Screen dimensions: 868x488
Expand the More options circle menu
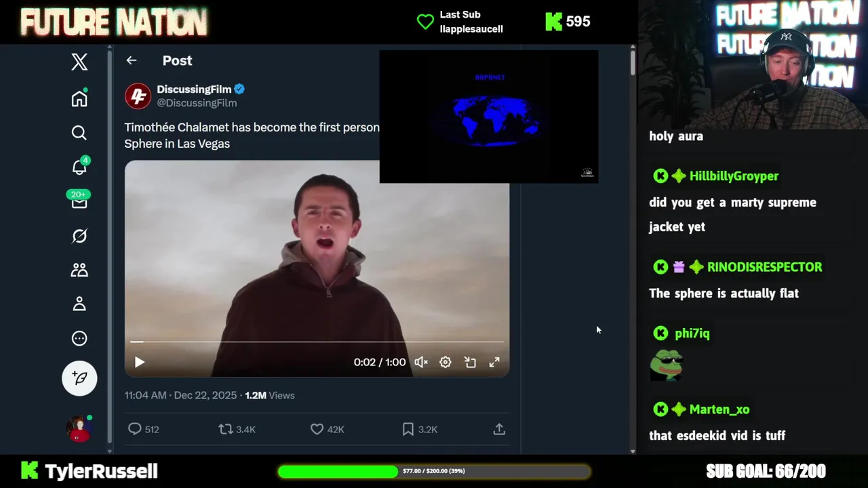coord(79,338)
